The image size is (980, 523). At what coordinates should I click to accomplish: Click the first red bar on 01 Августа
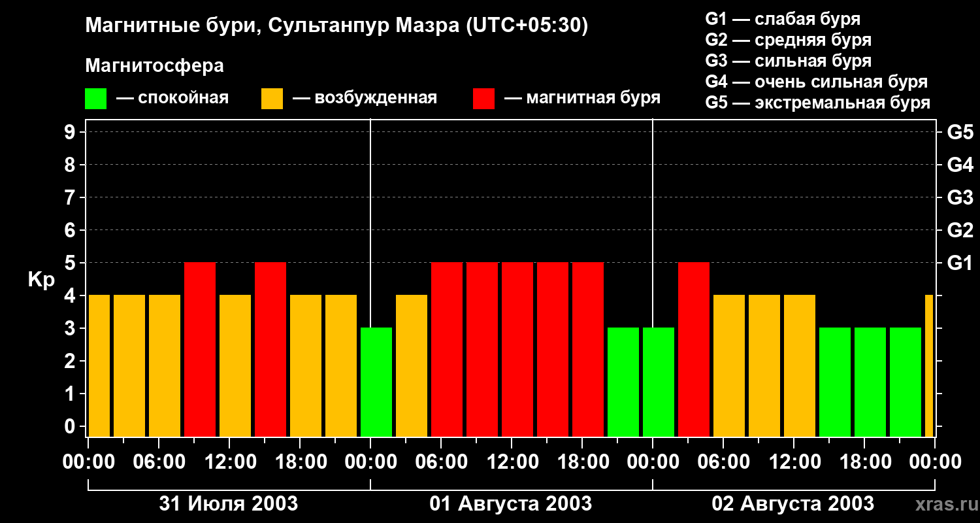[x=447, y=350]
